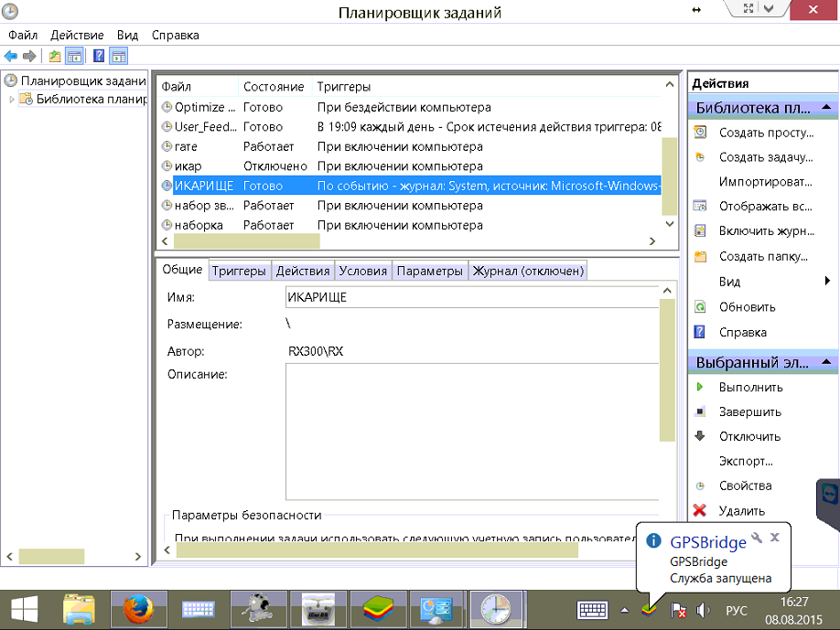The height and width of the screenshot is (630, 840).
Task: Click the task list horizontal scrollbar
Action: click(x=247, y=241)
